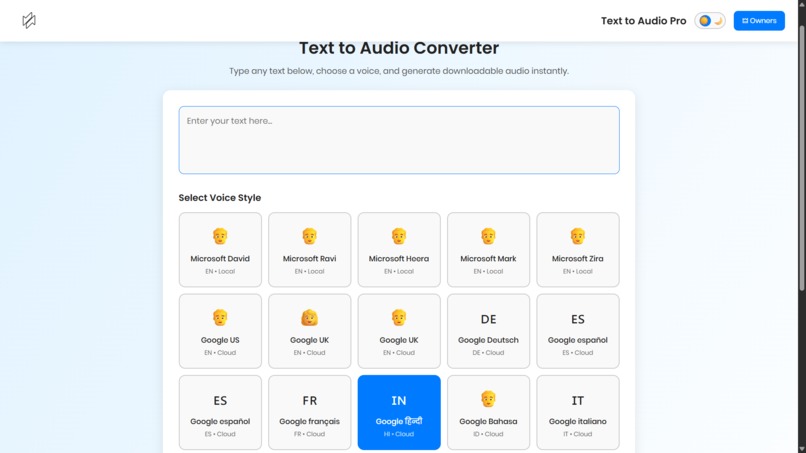Click the 'Enter your text here' text area
This screenshot has height=453, width=806.
coord(399,140)
